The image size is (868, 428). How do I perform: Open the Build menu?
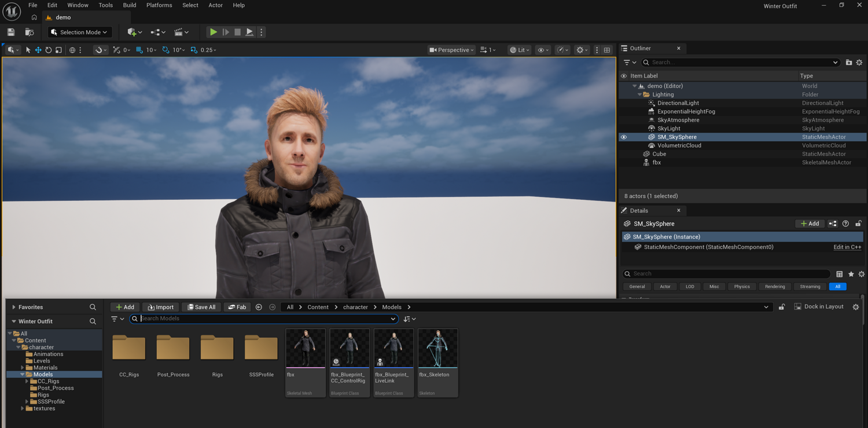(x=130, y=5)
